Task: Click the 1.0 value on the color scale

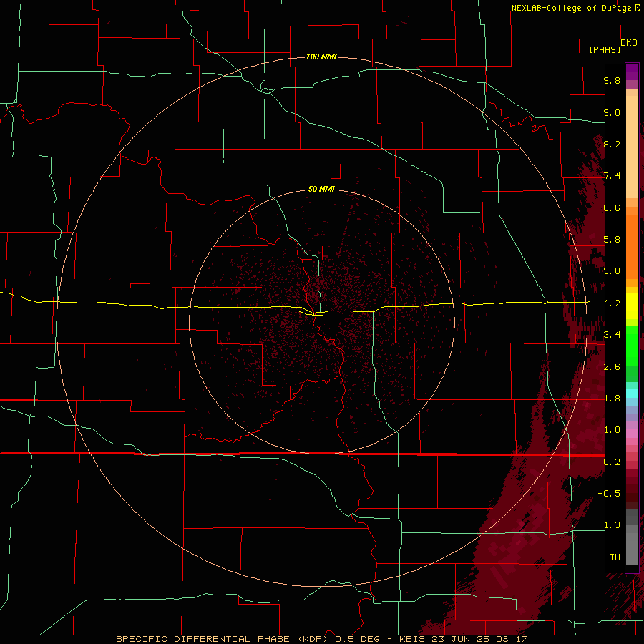Action: 612,430
